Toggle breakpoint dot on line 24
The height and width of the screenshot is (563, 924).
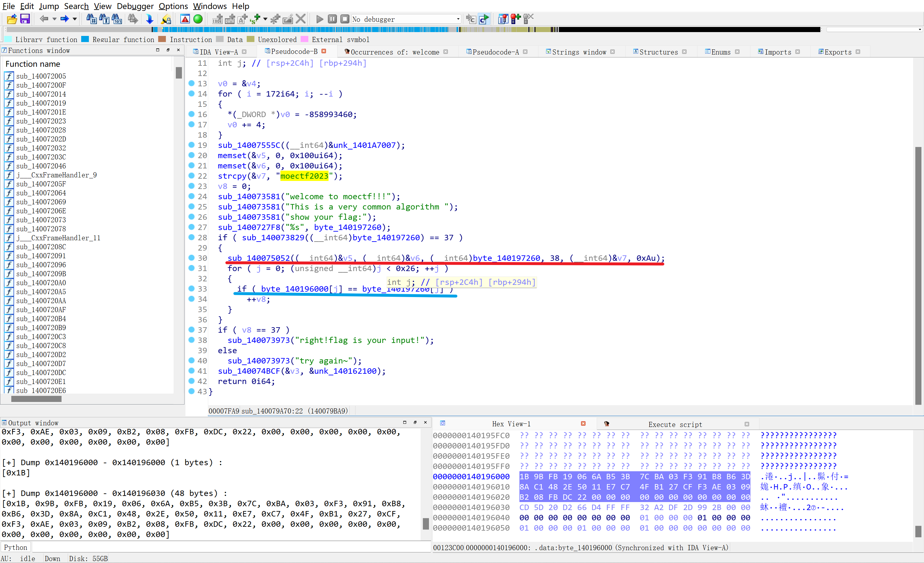[x=191, y=196]
